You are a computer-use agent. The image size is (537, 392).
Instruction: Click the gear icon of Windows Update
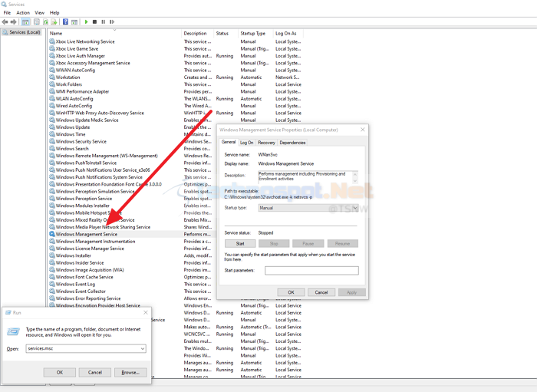tap(52, 127)
